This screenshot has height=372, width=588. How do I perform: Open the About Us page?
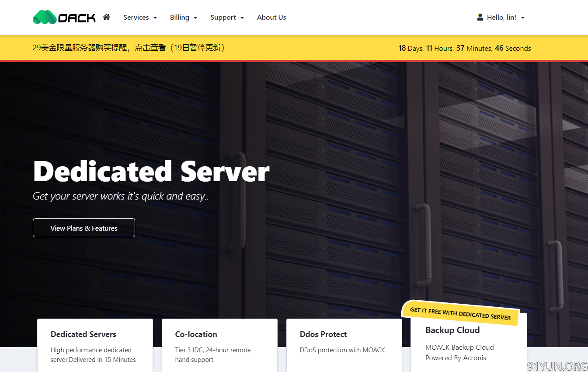click(271, 18)
